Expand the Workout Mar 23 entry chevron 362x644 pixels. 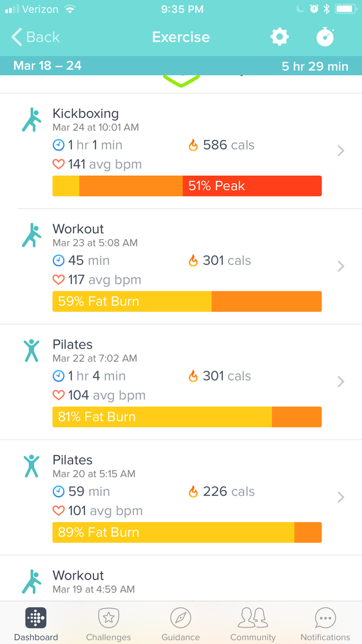341,266
